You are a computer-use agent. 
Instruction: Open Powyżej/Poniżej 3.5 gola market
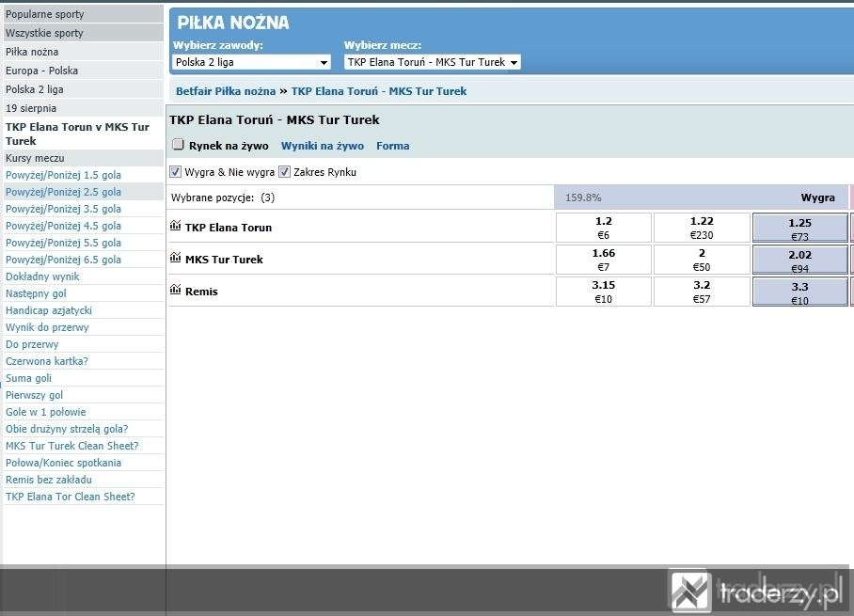pos(63,209)
